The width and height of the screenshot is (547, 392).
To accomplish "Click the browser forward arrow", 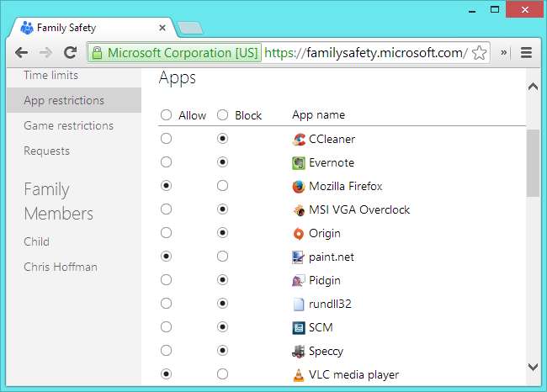I will tap(45, 53).
